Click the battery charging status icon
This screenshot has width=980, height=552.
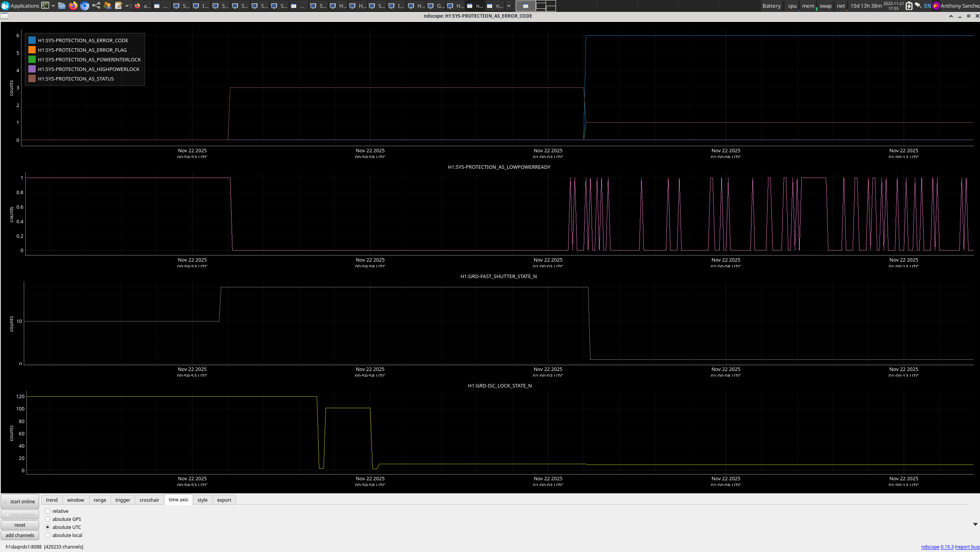(909, 6)
